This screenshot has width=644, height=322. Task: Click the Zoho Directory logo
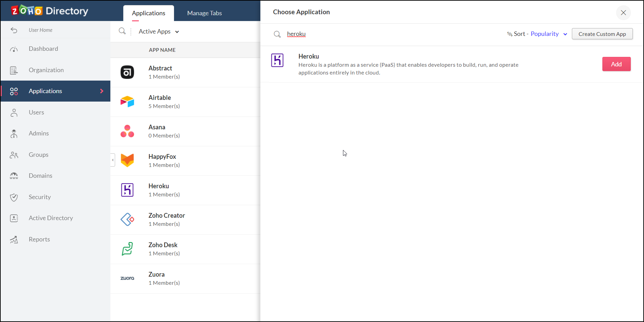coord(49,11)
